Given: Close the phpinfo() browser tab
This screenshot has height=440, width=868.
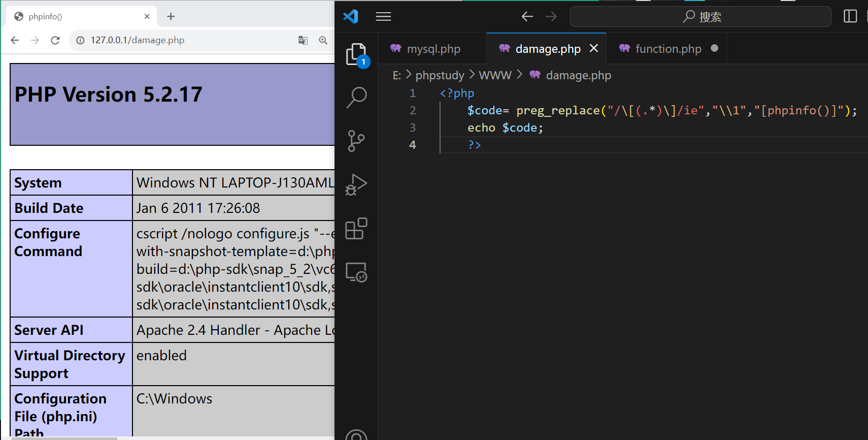Looking at the screenshot, I should click(147, 16).
